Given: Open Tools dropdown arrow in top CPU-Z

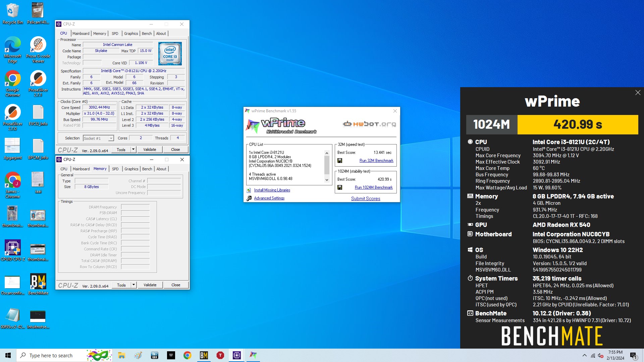Looking at the screenshot, I should click(x=133, y=149).
